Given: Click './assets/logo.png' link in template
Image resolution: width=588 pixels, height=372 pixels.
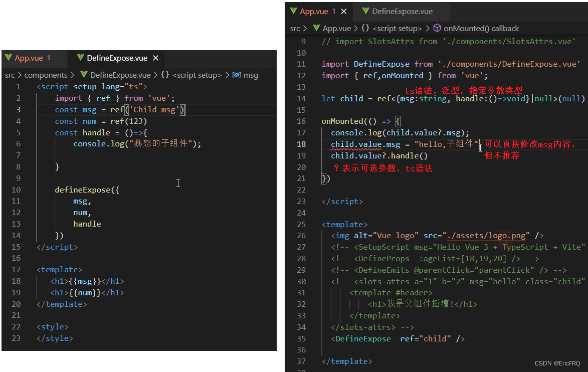Looking at the screenshot, I should click(486, 236).
